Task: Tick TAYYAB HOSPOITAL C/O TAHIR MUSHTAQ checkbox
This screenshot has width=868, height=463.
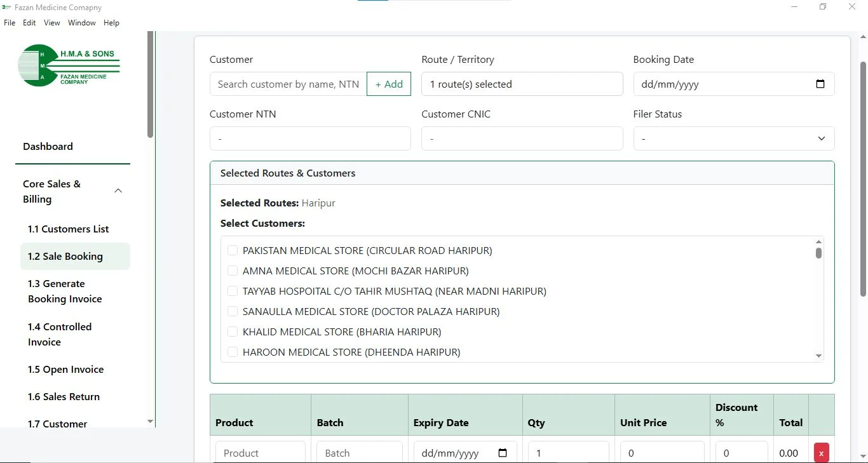Action: (x=233, y=291)
